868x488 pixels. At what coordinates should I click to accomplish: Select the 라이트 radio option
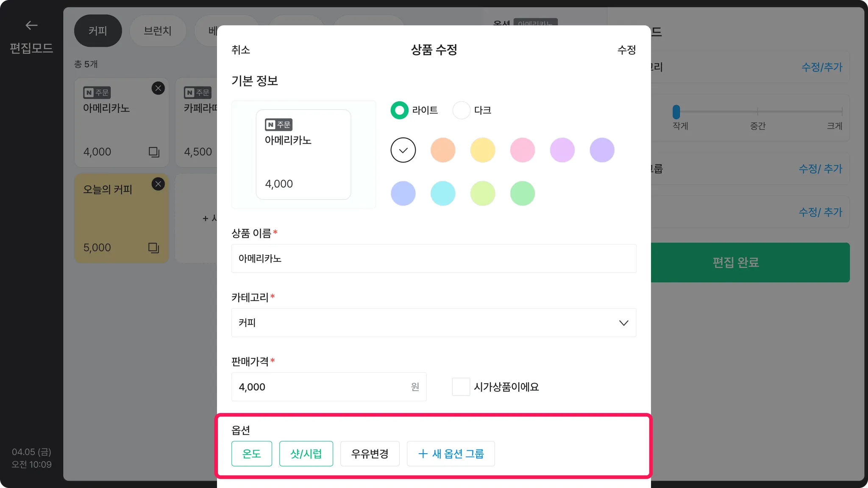tap(399, 110)
